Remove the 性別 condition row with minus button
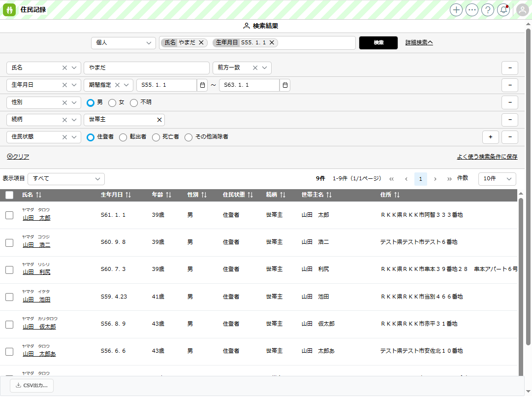Screen dimensions: 532x399 click(509, 102)
